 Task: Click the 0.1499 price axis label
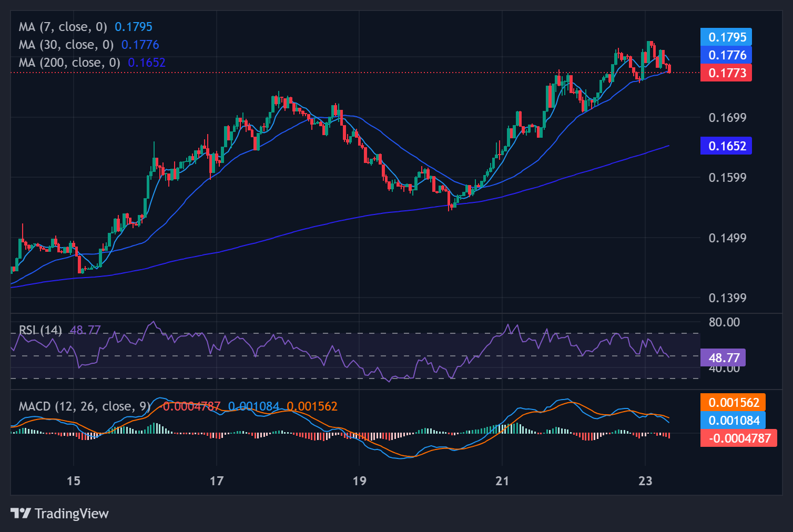click(727, 238)
